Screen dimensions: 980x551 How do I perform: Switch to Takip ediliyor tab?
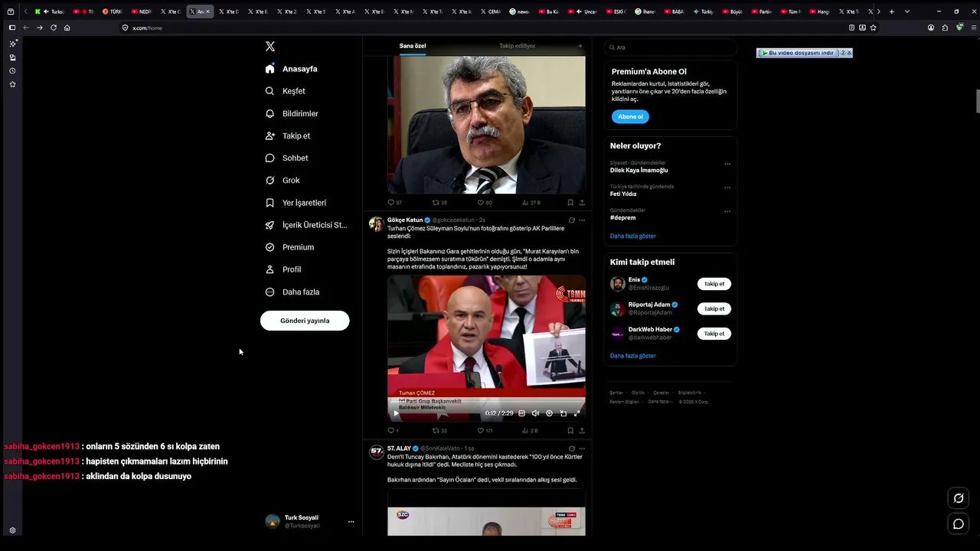[518, 46]
